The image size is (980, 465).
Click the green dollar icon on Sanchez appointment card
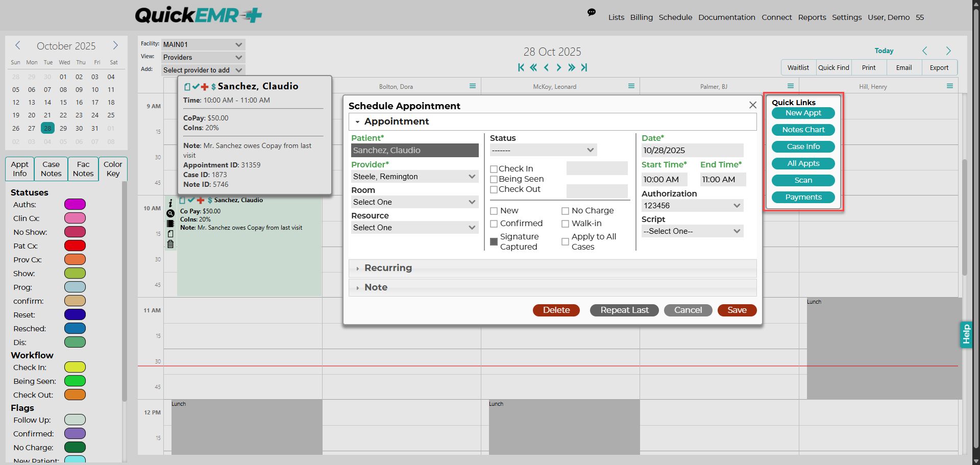(x=210, y=200)
